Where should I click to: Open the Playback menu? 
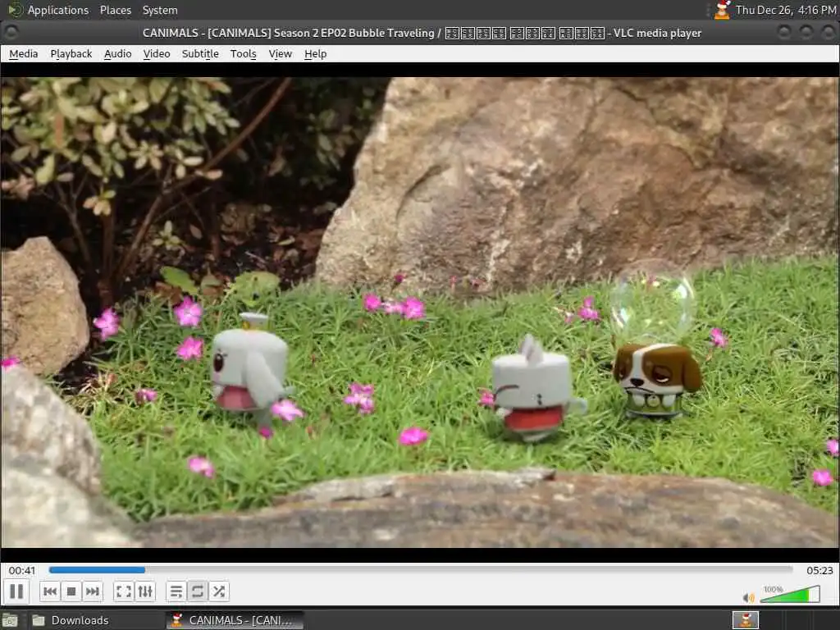coord(71,53)
